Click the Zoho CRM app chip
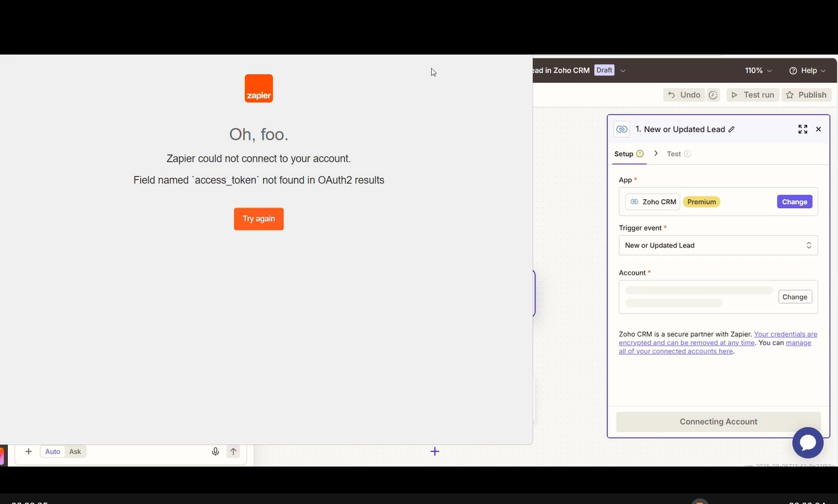838x504 pixels. [653, 202]
